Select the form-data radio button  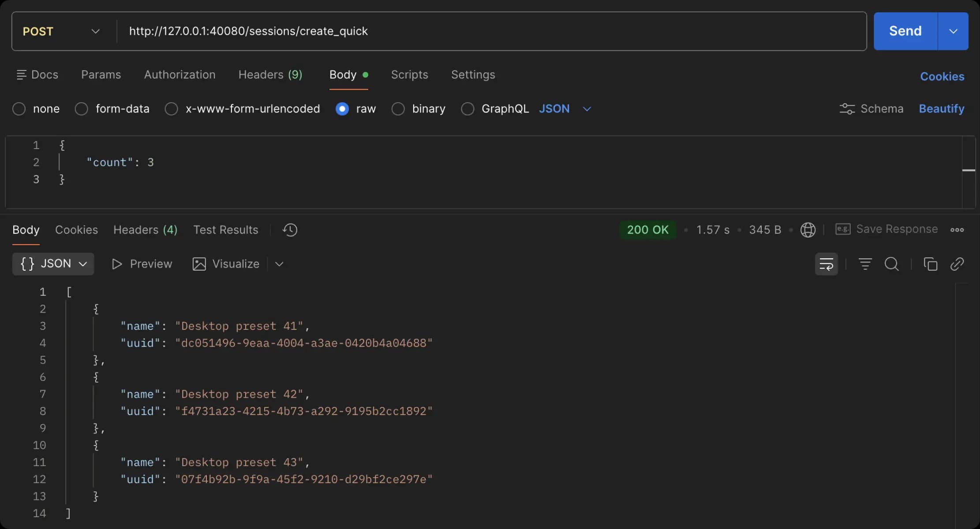[82, 109]
